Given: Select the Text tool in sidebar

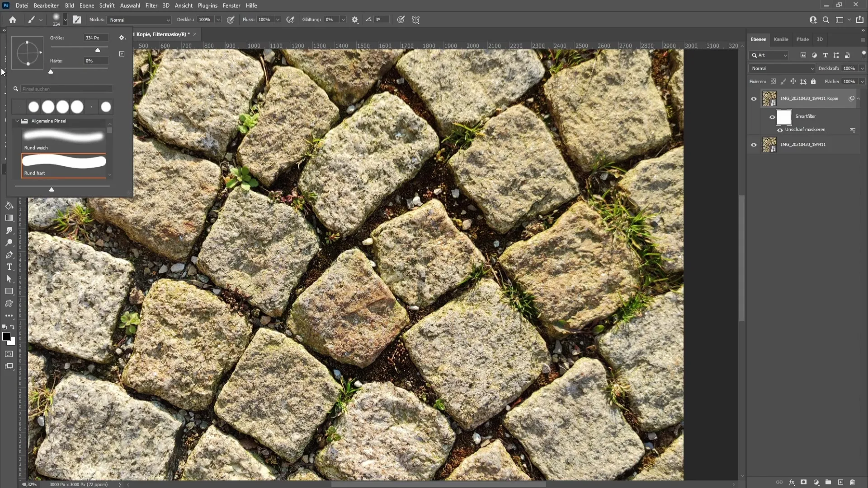Looking at the screenshot, I should [9, 267].
